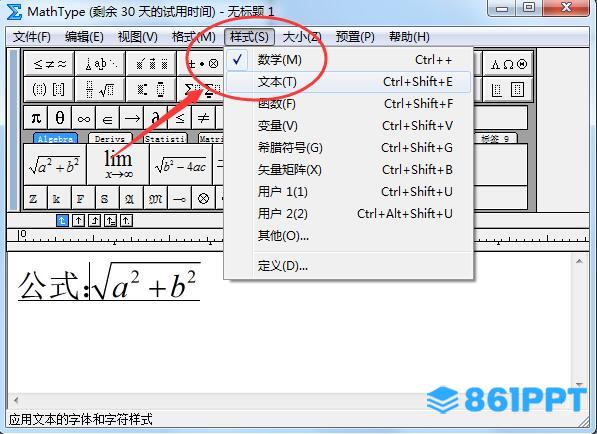
Task: Insert the blackboard F symbol
Action: coord(83,198)
